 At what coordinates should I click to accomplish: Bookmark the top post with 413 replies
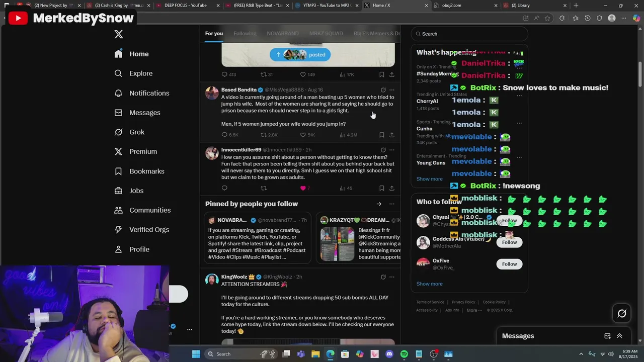click(382, 74)
